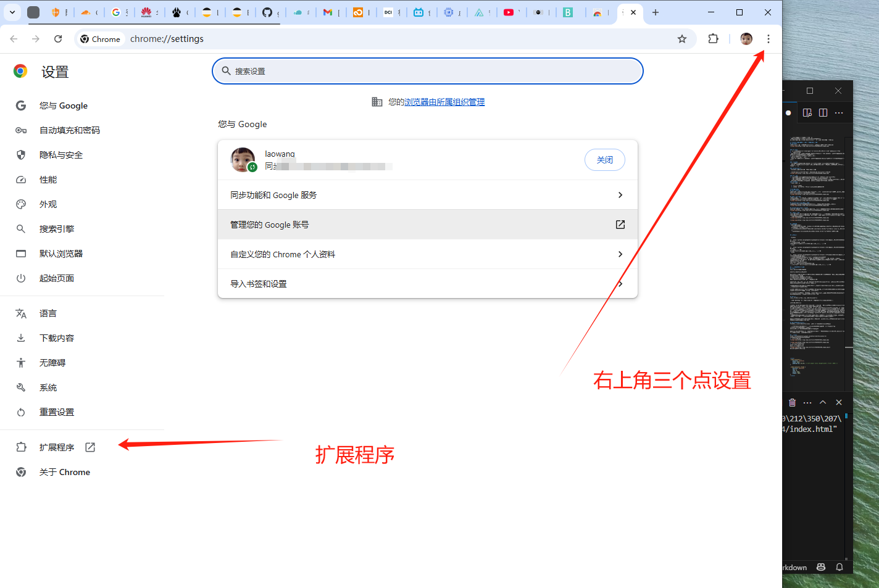Expand 自定义您的 Chrome 个人资料 row
This screenshot has width=879, height=588.
pyautogui.click(x=427, y=254)
